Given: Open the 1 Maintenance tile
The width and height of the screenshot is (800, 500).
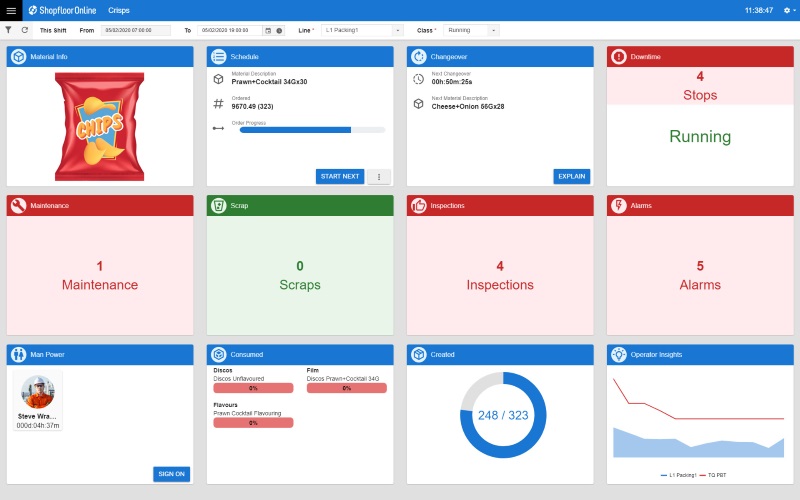Looking at the screenshot, I should click(x=100, y=276).
